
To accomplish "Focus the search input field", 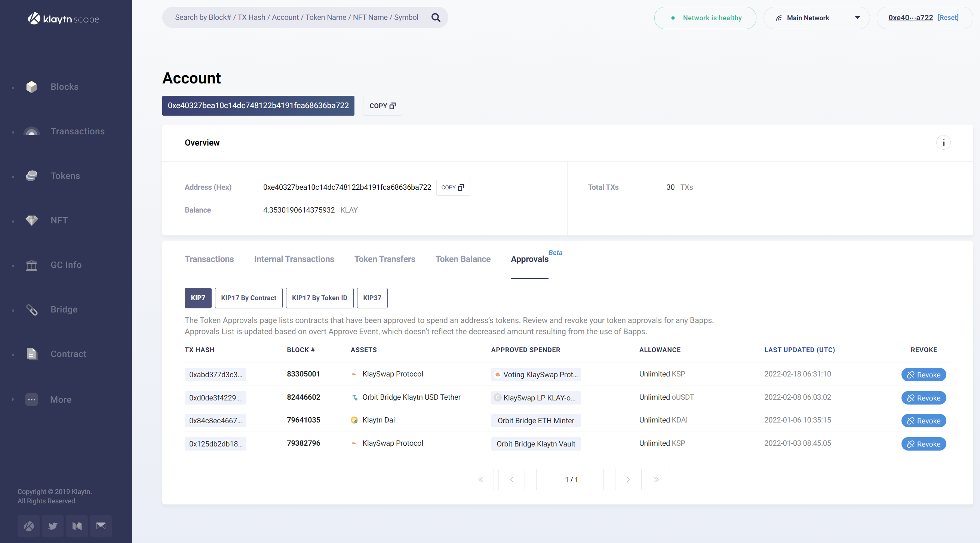I will pyautogui.click(x=297, y=18).
